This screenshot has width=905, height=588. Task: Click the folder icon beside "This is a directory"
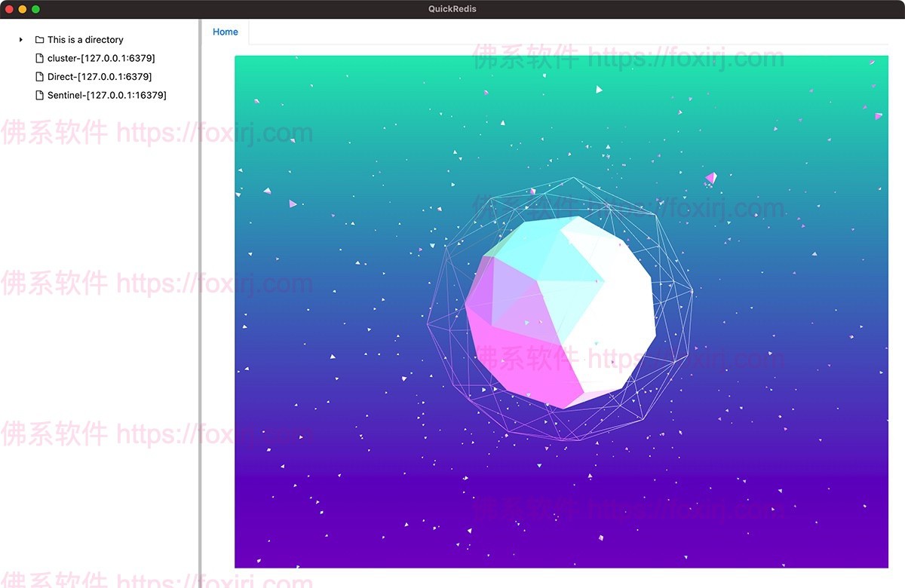click(x=39, y=40)
